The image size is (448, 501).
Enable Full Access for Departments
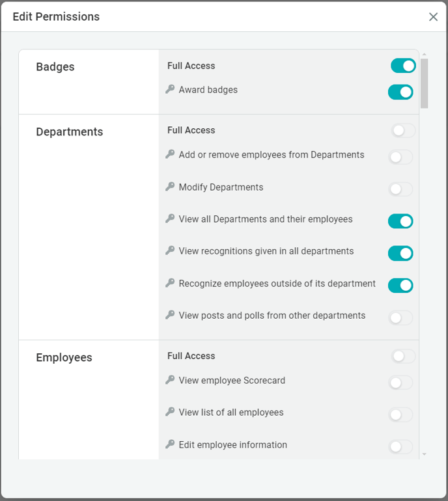pyautogui.click(x=403, y=131)
